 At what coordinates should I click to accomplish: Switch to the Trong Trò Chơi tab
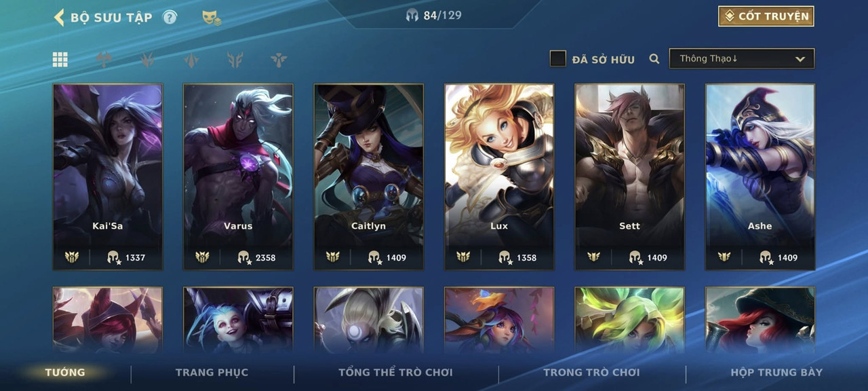(591, 372)
